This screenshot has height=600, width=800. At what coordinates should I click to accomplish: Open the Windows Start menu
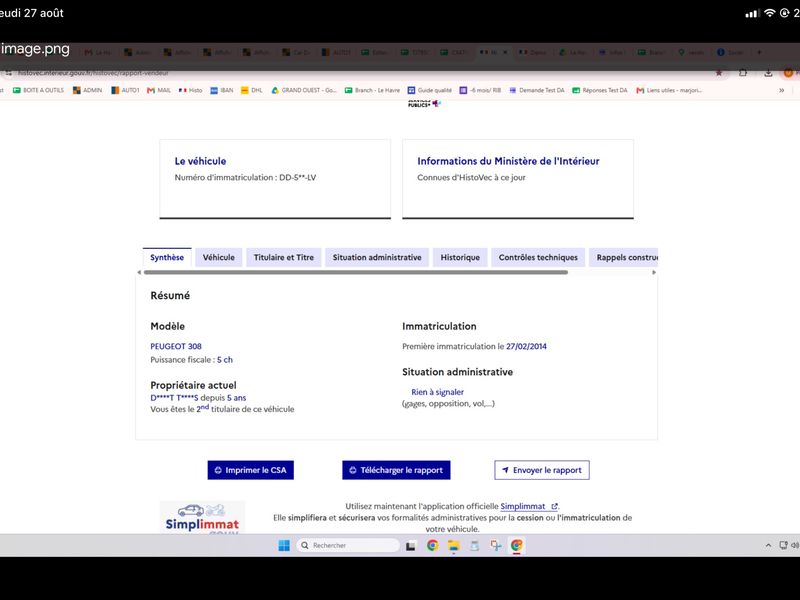[x=284, y=545]
